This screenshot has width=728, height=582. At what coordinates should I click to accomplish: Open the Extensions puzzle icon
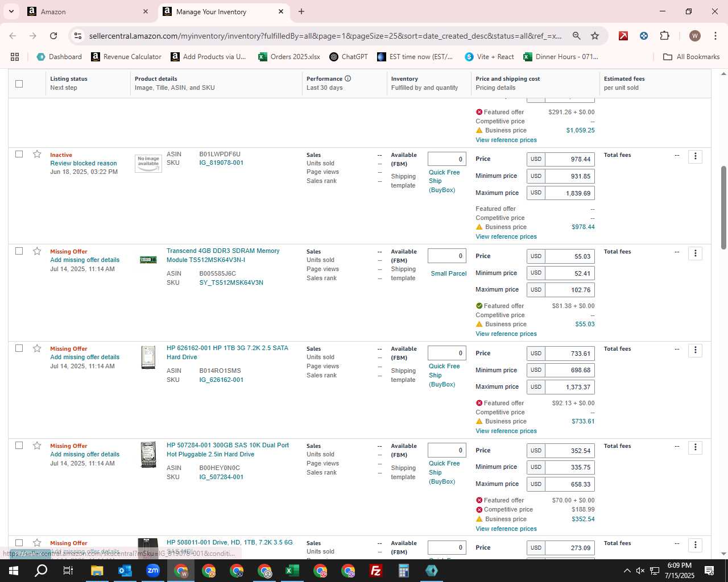tap(664, 36)
